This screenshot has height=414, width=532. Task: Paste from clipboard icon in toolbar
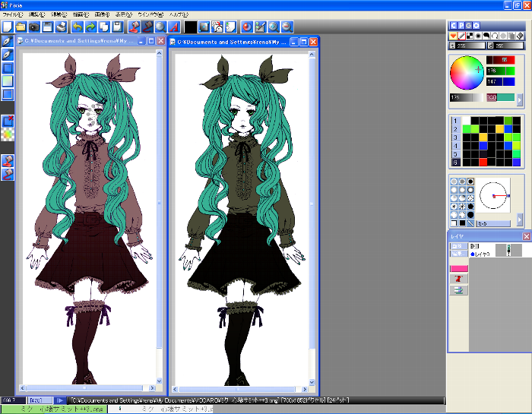pyautogui.click(x=117, y=27)
